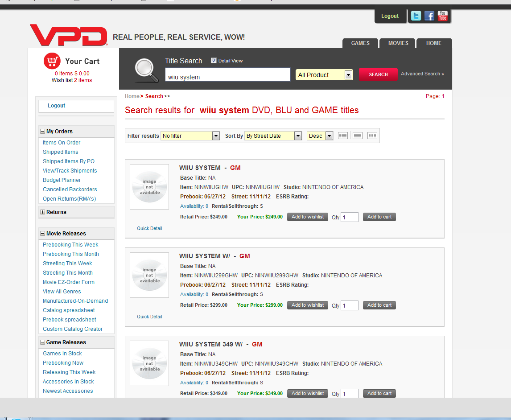Open the Facebook icon link

[x=429, y=16]
